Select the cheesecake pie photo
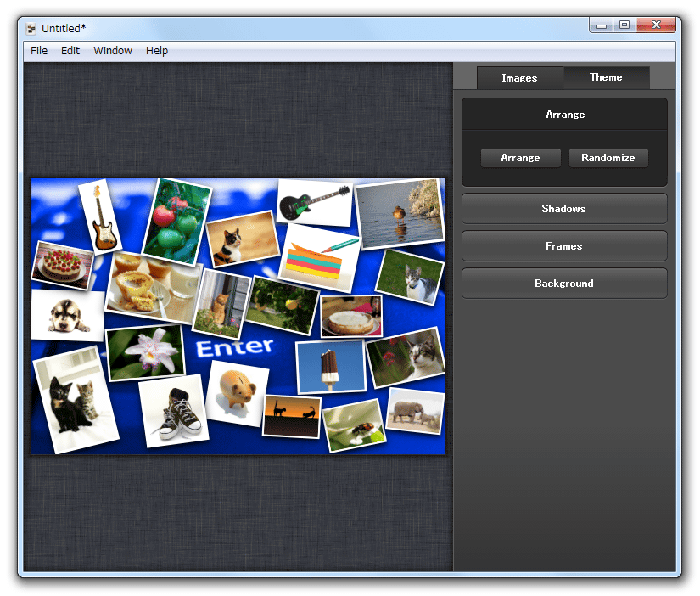 pyautogui.click(x=351, y=317)
